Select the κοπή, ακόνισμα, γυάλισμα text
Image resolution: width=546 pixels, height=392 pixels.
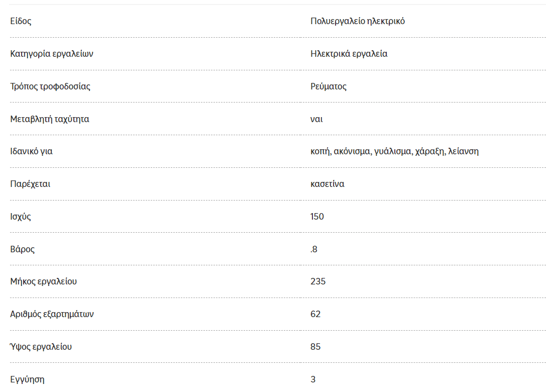(x=361, y=152)
